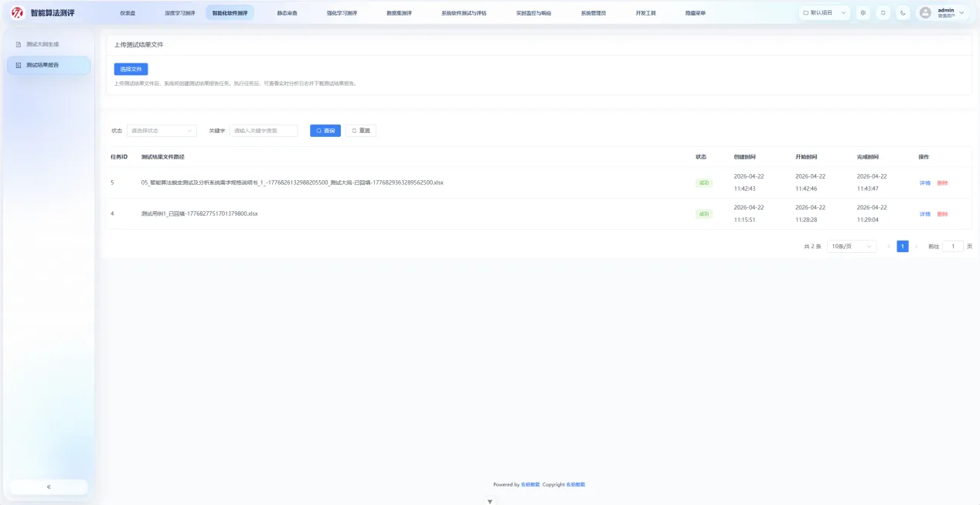Select 测试结果报告 in sidebar
This screenshot has height=505, width=980.
click(x=49, y=65)
